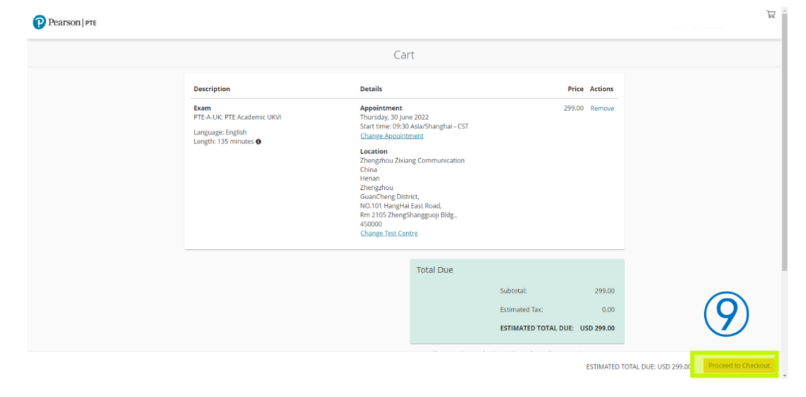Click the 'Rm 2105 ZhengShangguoji Bldg.' line
This screenshot has width=806, height=397.
coord(409,215)
